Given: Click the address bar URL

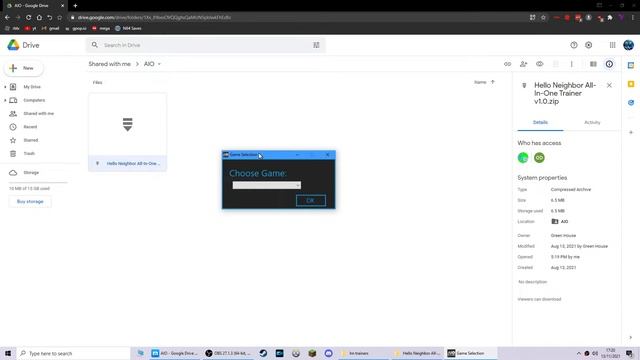Looking at the screenshot, I should coord(154,18).
